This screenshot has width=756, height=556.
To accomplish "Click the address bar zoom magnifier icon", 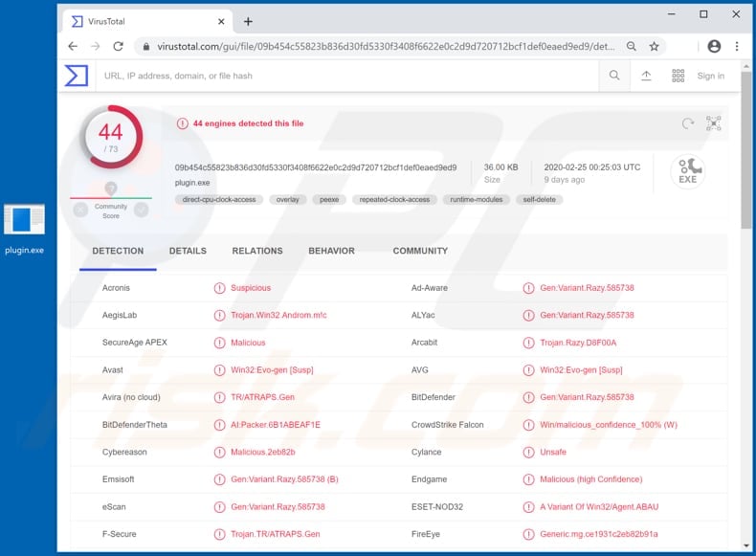I will [632, 46].
